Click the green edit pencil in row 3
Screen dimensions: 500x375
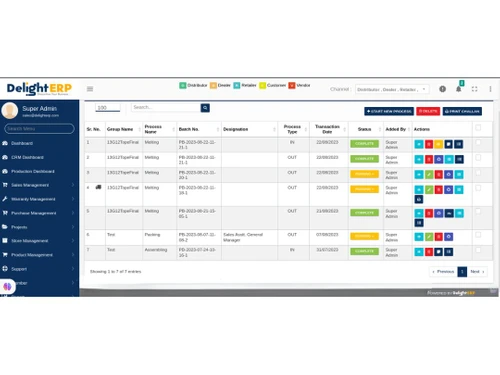[x=429, y=174]
